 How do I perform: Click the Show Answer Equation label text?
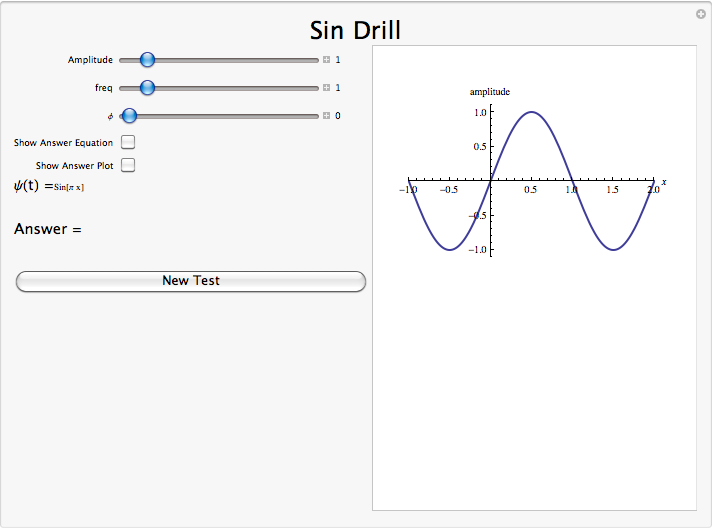(63, 143)
